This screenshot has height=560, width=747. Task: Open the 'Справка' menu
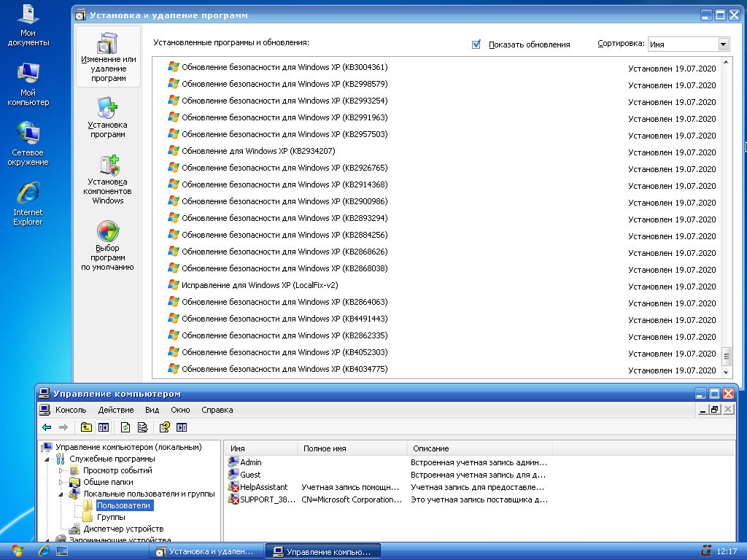click(x=217, y=410)
